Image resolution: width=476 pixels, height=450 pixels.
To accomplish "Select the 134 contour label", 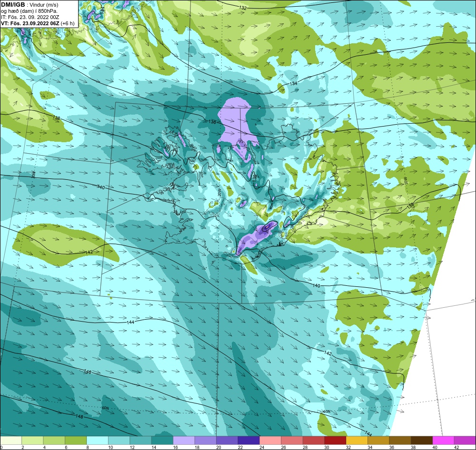I will (293, 83).
